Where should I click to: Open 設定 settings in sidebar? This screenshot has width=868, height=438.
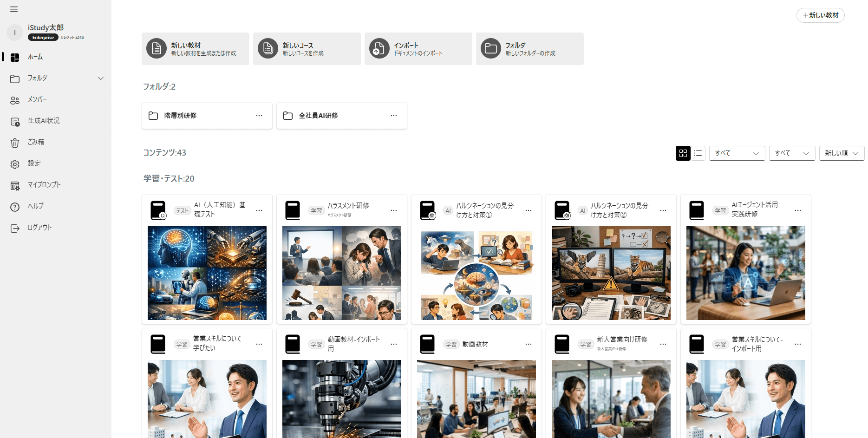click(x=56, y=164)
